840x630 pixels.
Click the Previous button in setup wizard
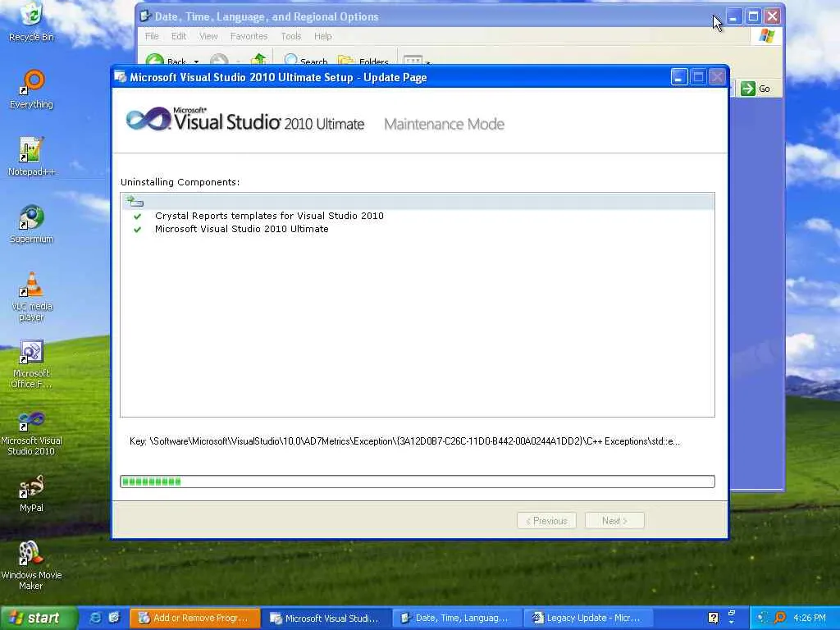(x=546, y=521)
